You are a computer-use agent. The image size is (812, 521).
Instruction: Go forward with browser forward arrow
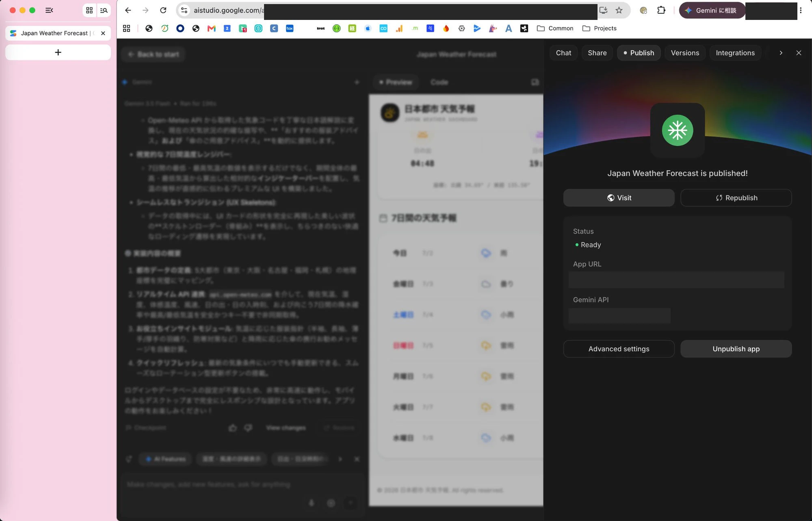tap(145, 11)
